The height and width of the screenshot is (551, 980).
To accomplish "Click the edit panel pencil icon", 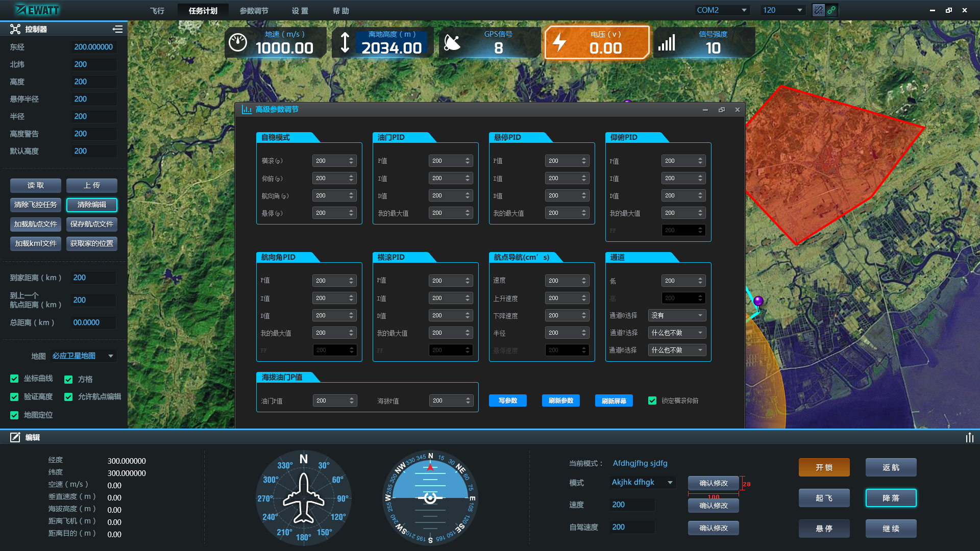I will click(x=15, y=437).
